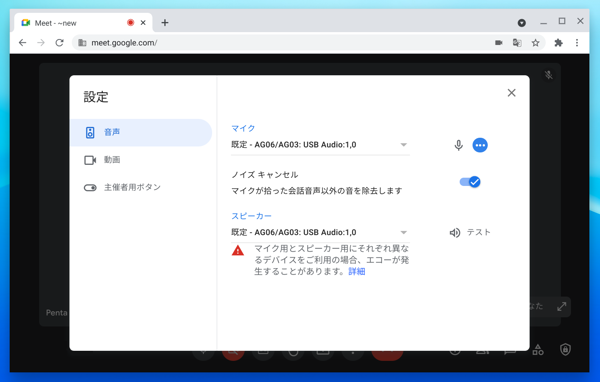Image resolution: width=600 pixels, height=382 pixels.
Task: Select the Meet - ~new browser tab
Action: tap(83, 23)
